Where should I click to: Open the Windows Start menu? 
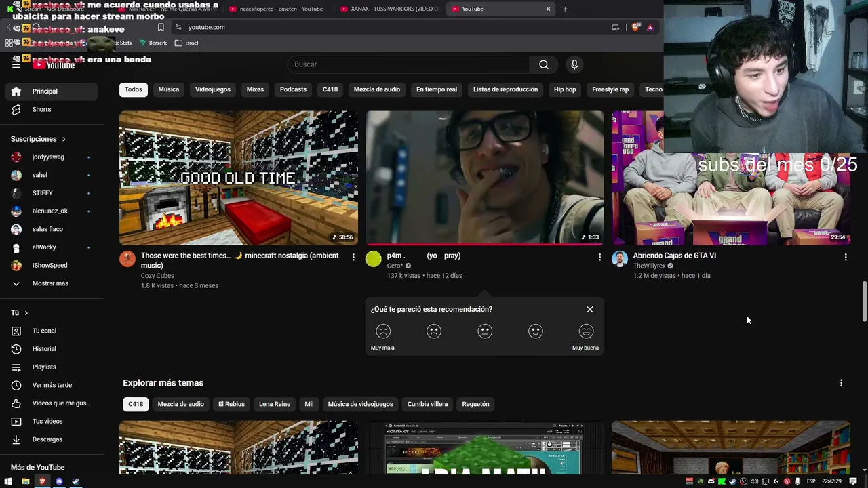[9, 481]
